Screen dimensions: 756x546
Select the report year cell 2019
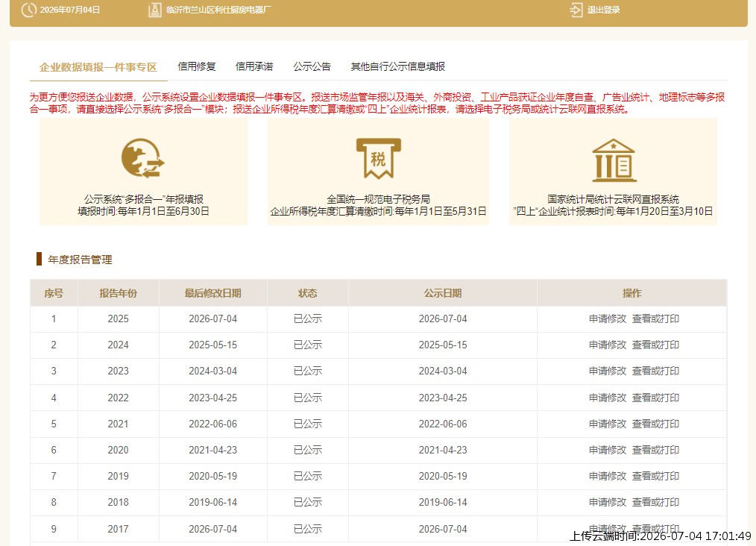point(118,476)
